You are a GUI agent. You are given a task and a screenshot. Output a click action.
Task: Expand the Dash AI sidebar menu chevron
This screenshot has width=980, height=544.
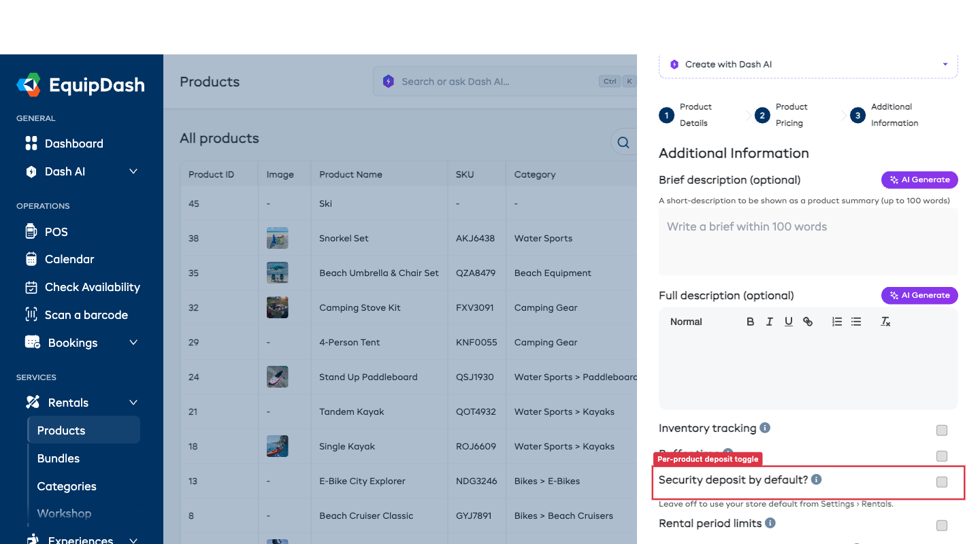[133, 171]
